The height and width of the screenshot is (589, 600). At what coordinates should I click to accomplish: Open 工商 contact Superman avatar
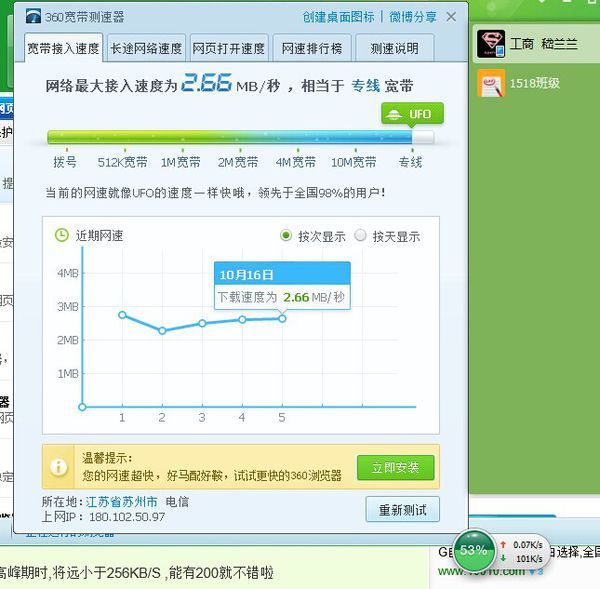(491, 44)
